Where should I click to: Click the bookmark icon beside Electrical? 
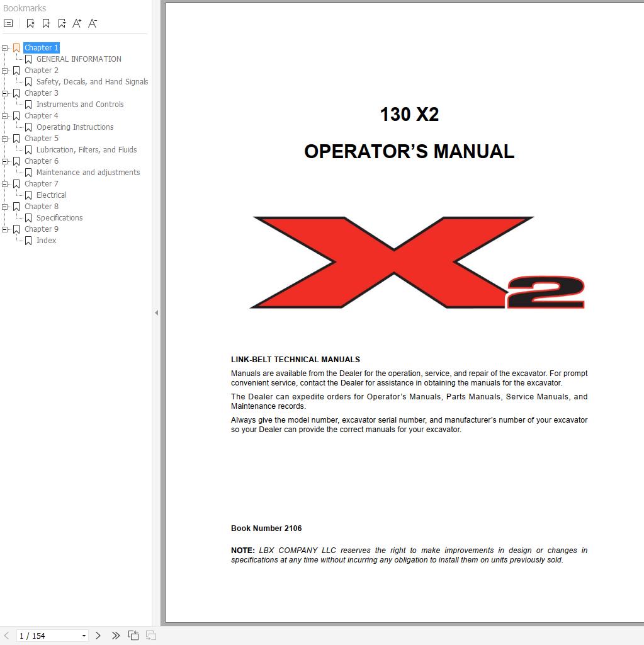tap(28, 195)
